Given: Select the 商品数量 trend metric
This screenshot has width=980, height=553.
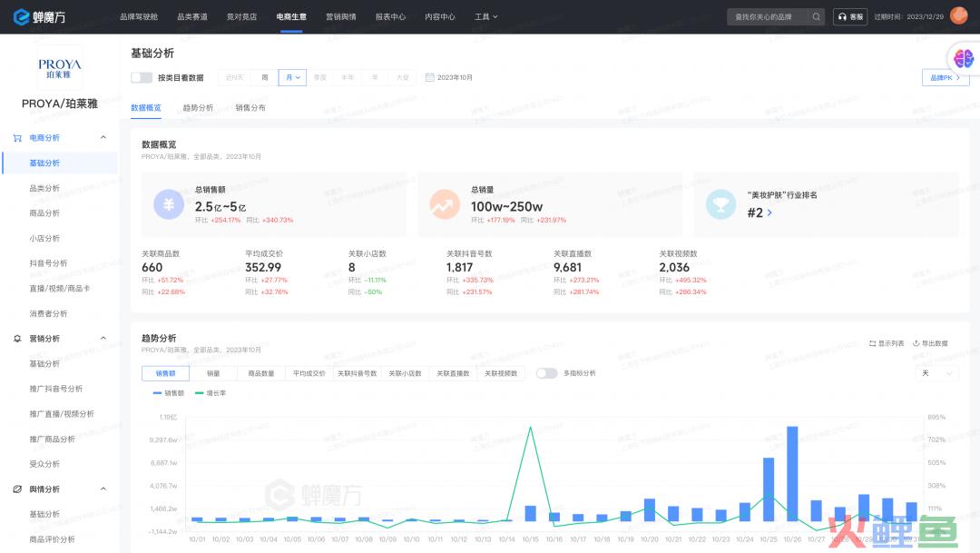Looking at the screenshot, I should (x=261, y=373).
